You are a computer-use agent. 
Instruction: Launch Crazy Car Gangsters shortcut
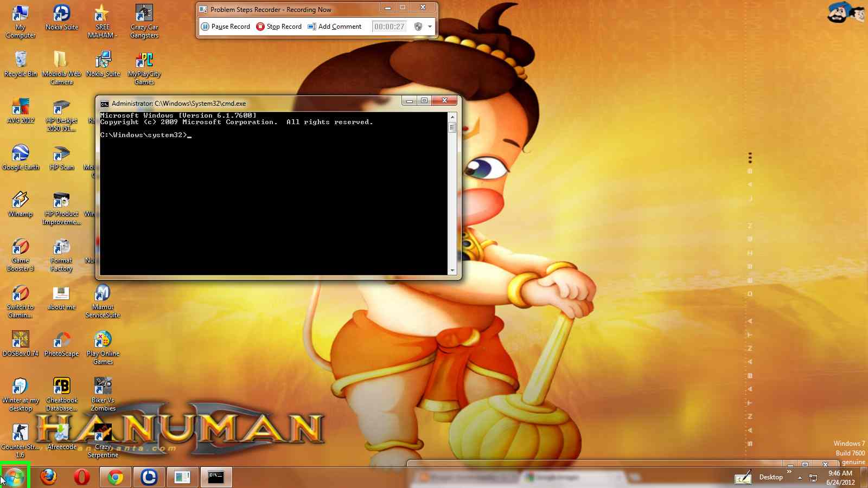(144, 22)
